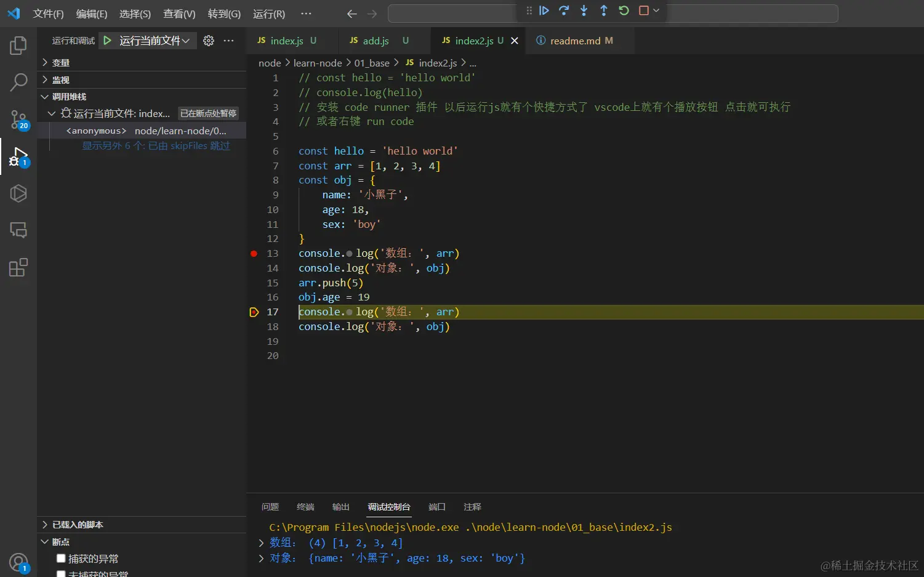924x577 pixels.
Task: Start debugging with green play icon
Action: pos(108,41)
